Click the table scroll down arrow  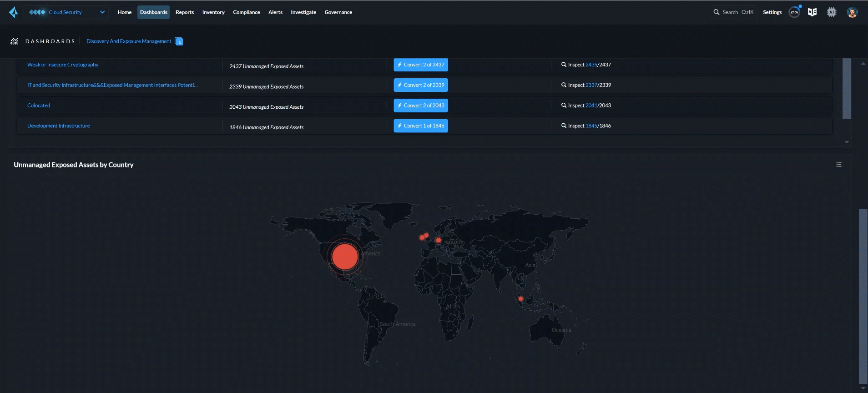(x=847, y=142)
